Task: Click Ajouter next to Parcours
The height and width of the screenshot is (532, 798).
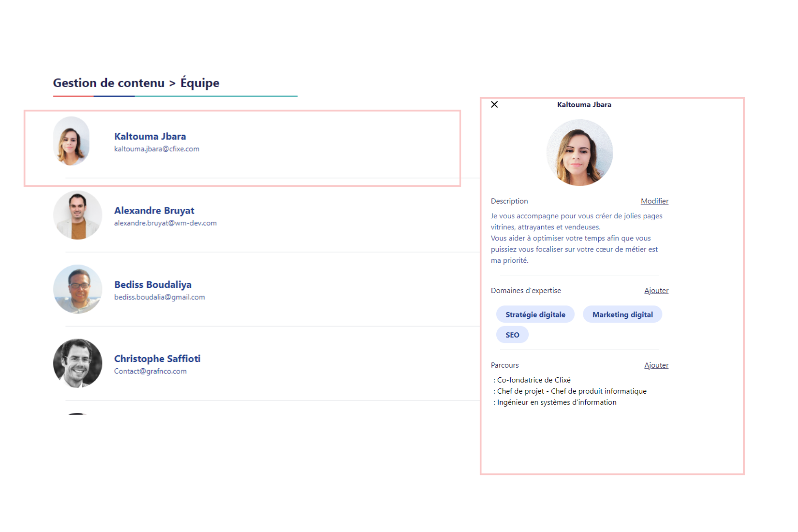Action: coord(656,365)
